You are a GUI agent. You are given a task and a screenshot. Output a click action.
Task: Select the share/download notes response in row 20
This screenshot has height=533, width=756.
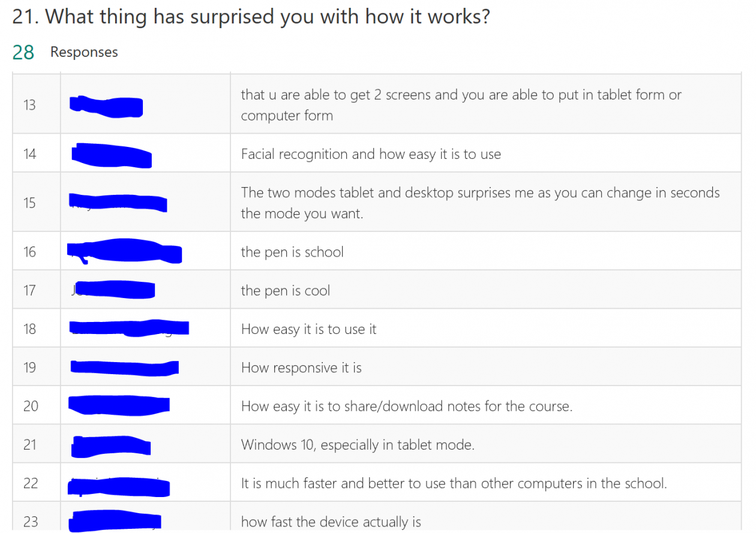[x=407, y=406]
